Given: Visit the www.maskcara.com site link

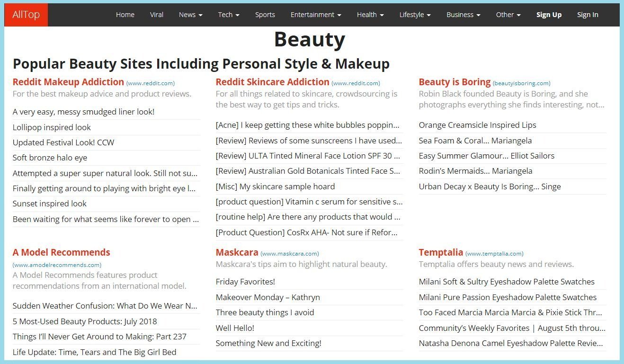Looking at the screenshot, I should tap(289, 253).
